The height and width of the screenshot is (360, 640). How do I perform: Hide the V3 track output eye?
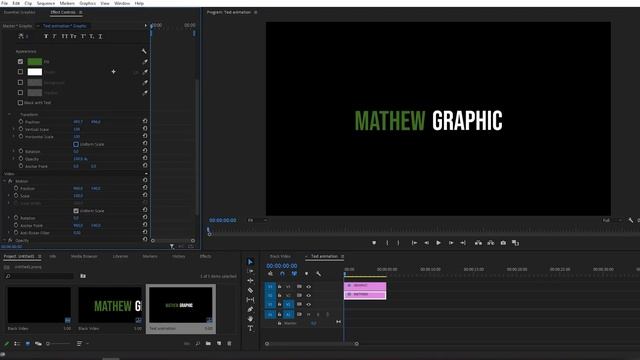309,287
